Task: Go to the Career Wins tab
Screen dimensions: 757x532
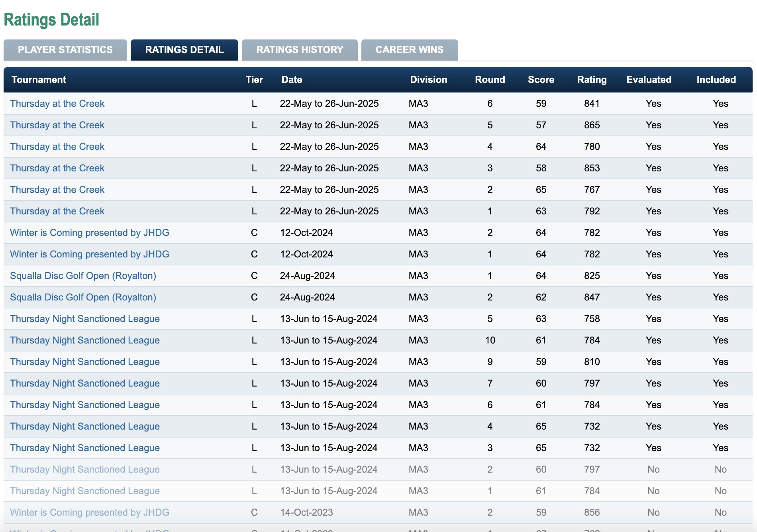Action: 410,50
